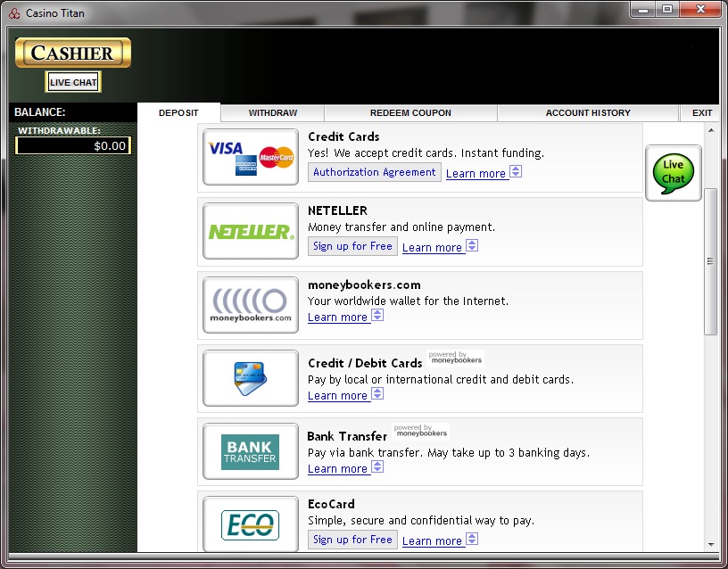The width and height of the screenshot is (728, 569).
Task: Click the Credit / Debit Cards icon
Action: (x=251, y=378)
